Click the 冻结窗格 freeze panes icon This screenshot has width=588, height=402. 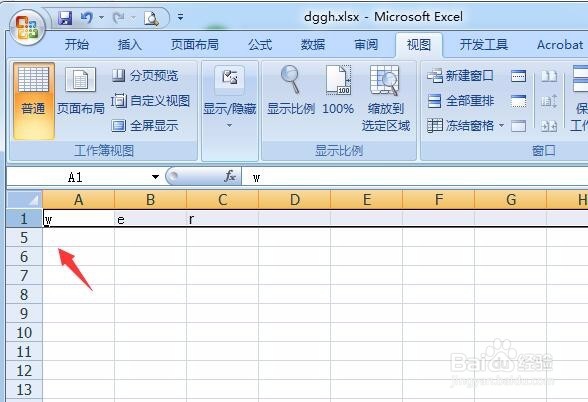[x=435, y=126]
